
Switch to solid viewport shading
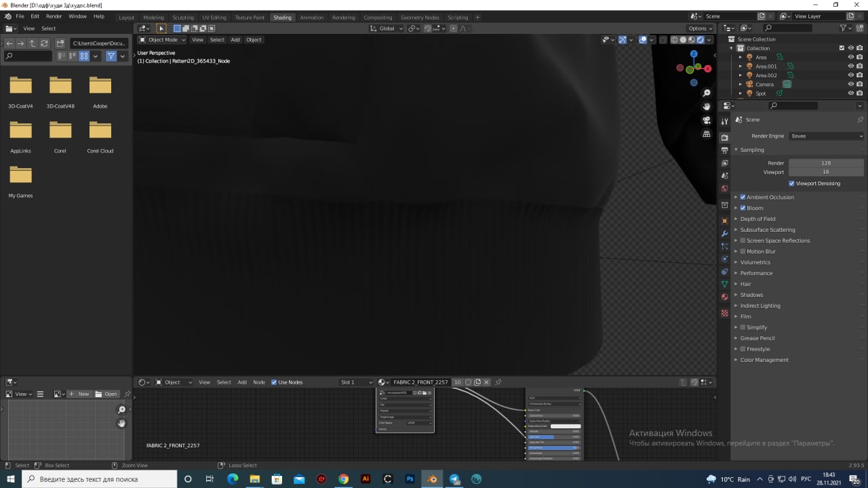coord(684,40)
